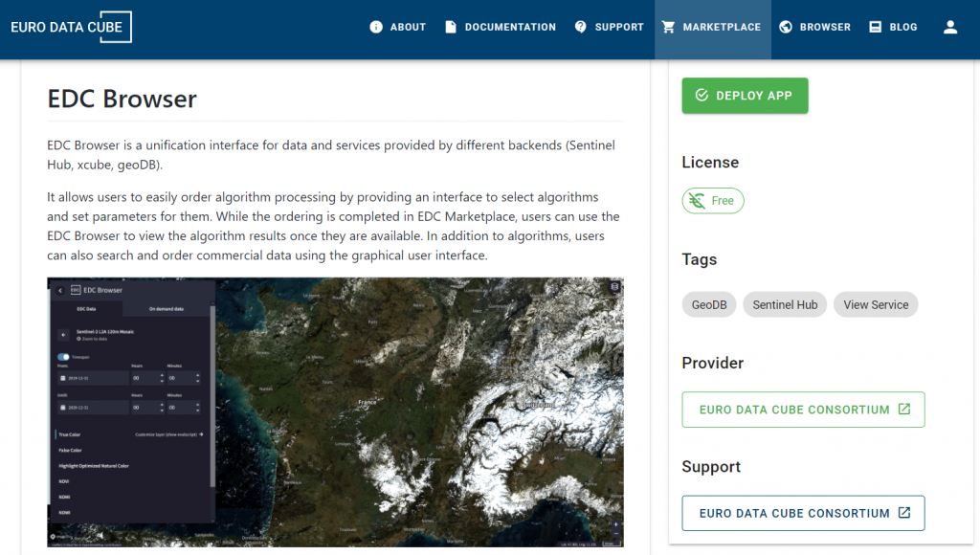Click the Euro Data Cube logo
The height and width of the screenshot is (555, 980).
[x=71, y=27]
